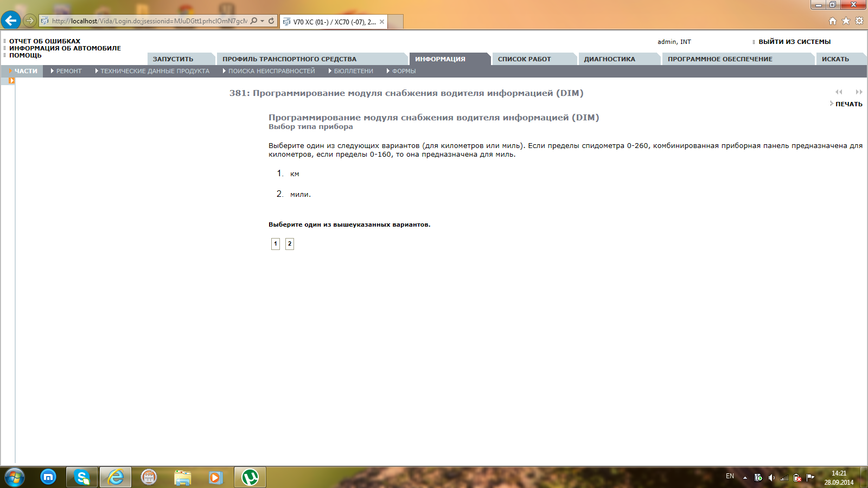Go to previous page double-arrow icon
Screen dimensions: 868x488
[839, 92]
